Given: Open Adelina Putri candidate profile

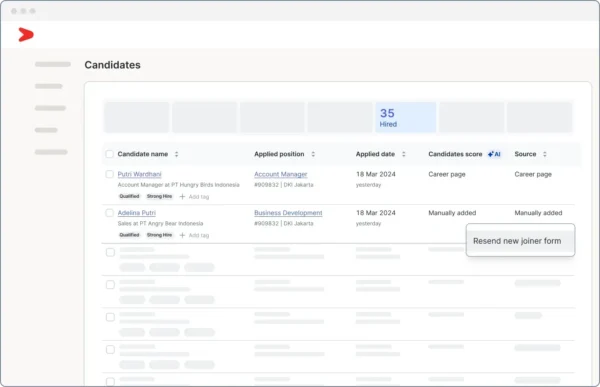Looking at the screenshot, I should point(137,213).
